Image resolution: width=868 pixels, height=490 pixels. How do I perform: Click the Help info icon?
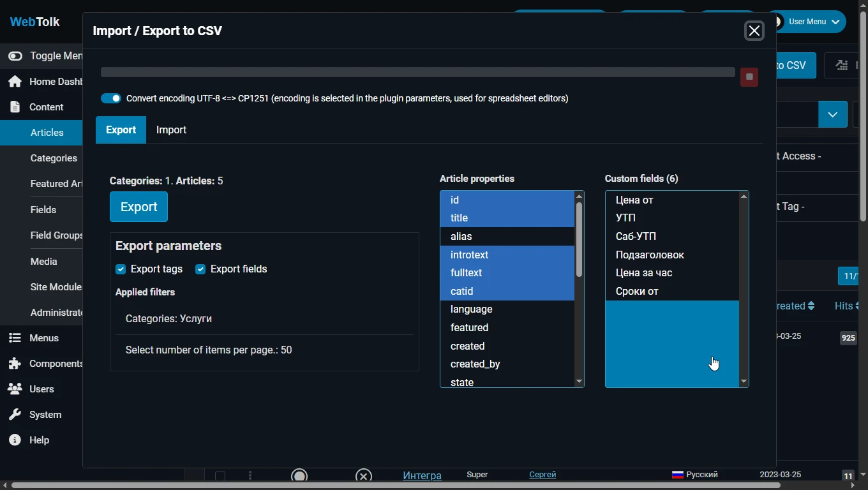point(15,440)
